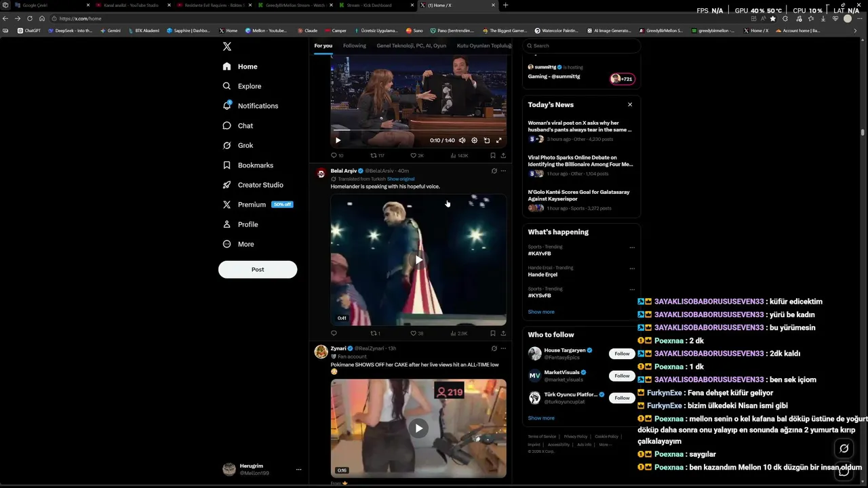Share the top video post
The height and width of the screenshot is (488, 868).
[503, 155]
